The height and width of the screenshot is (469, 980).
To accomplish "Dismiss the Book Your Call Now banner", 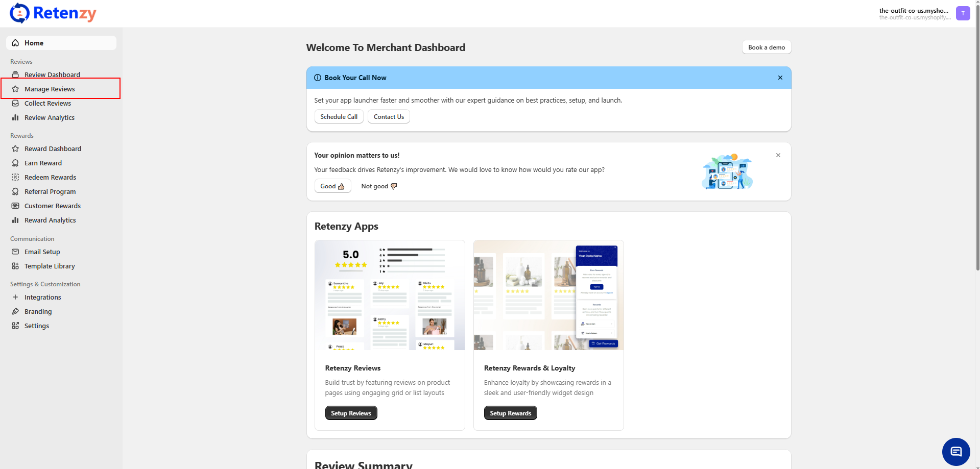I will pos(780,78).
